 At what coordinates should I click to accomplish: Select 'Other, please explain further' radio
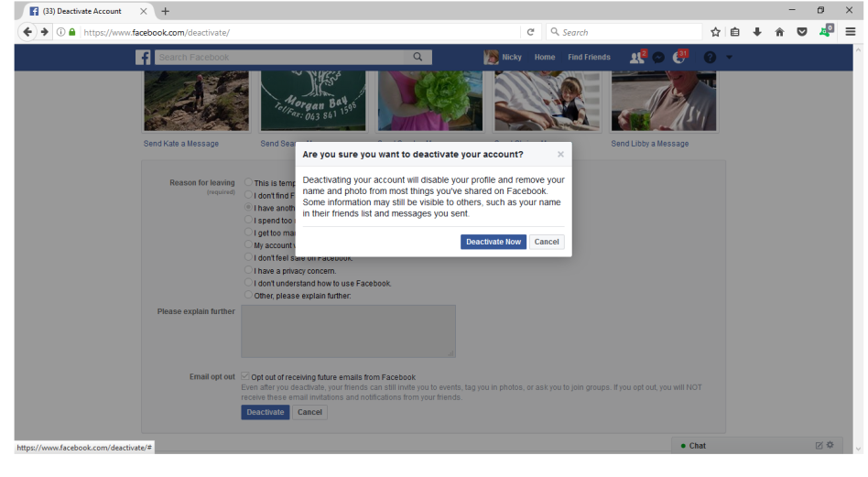(x=248, y=295)
